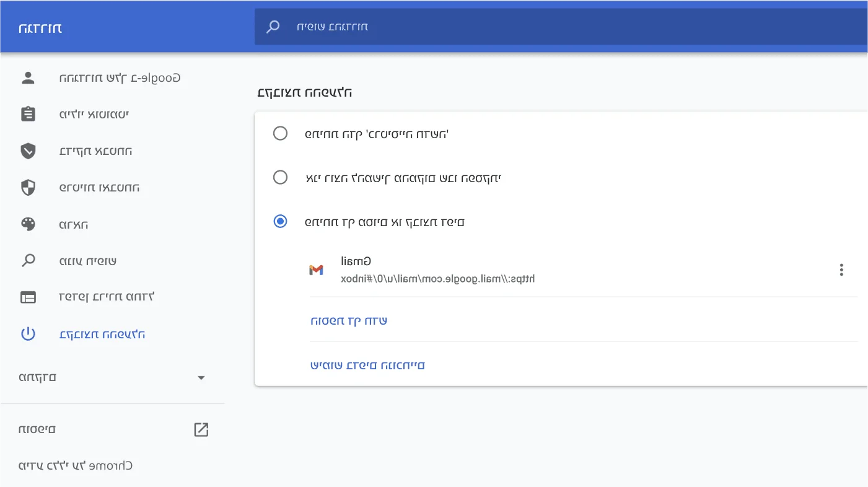Select 'Open a specific page or pages' radio
This screenshot has width=868, height=487.
click(280, 221)
